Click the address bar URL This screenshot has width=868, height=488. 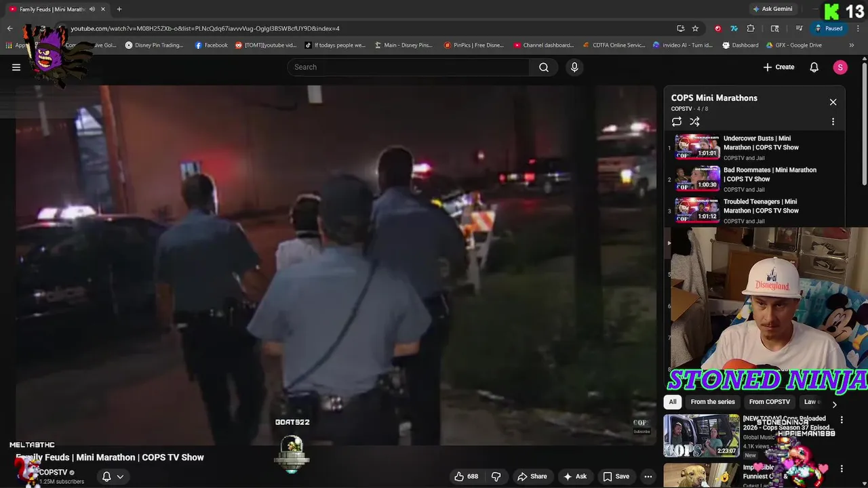pos(205,28)
